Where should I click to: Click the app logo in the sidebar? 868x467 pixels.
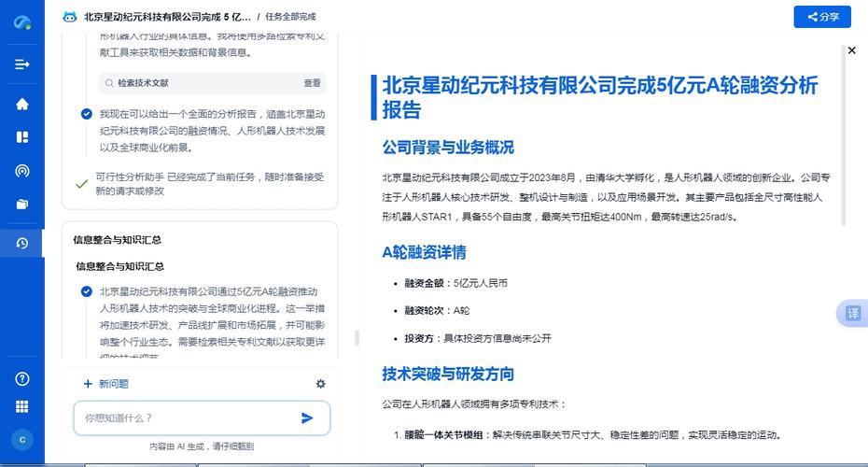22,21
